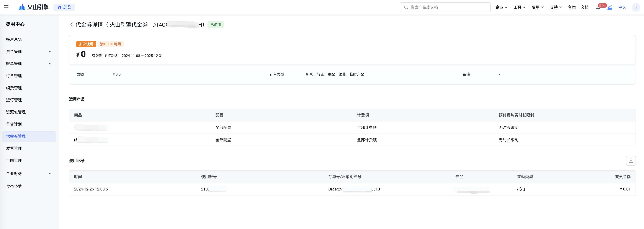
Task: Click the Volcano Engine logo
Action: point(33,7)
